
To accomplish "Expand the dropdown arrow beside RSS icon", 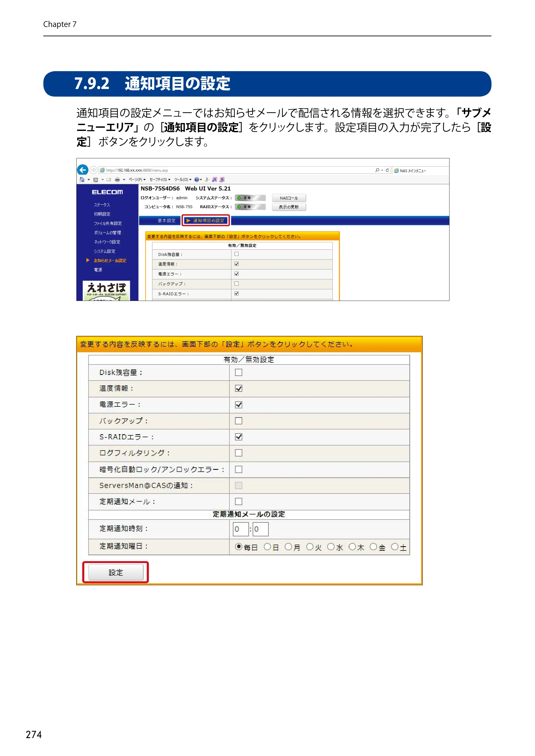I will tap(102, 180).
